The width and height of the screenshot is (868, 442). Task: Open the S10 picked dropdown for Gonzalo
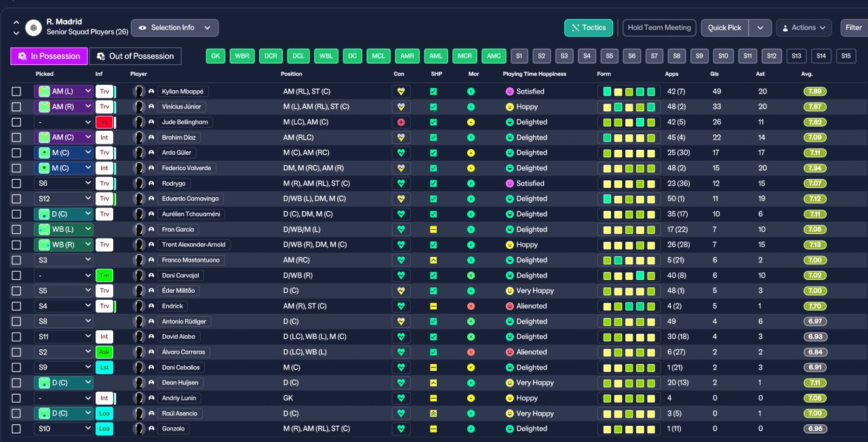[64, 429]
